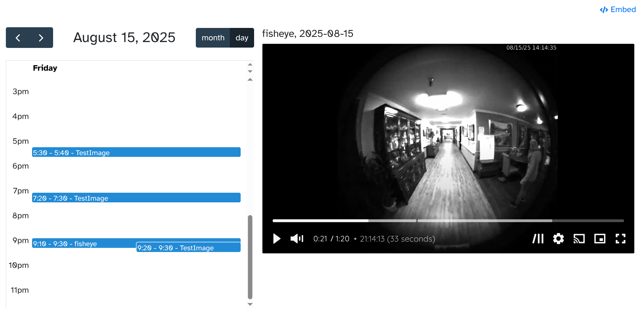Click the scrollbar down arrow in the calendar
Viewport: 644px width, 312px height.
point(250,304)
